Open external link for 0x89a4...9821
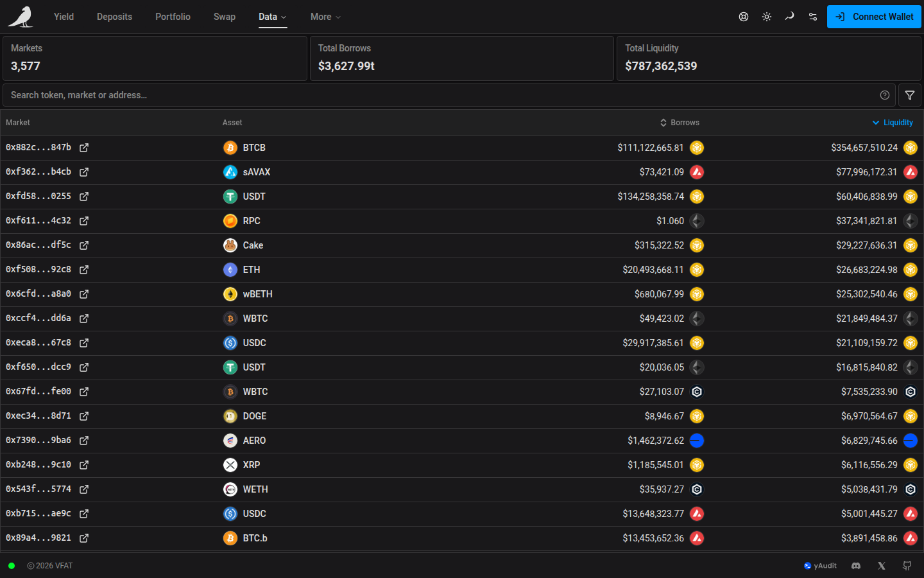 click(x=84, y=538)
